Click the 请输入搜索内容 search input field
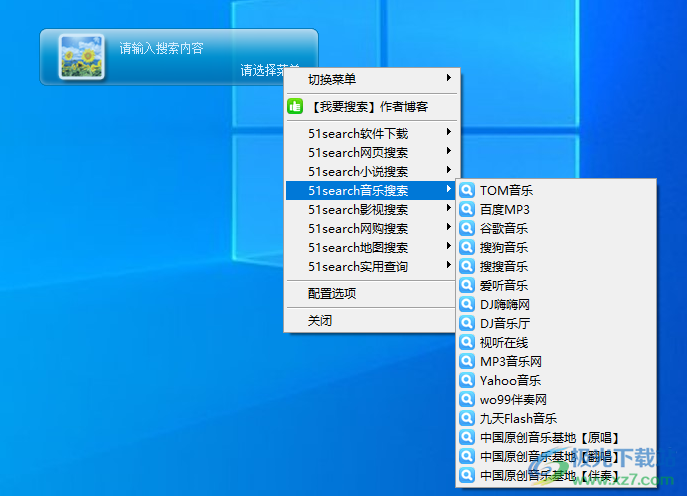The height and width of the screenshot is (496, 687). [x=161, y=48]
